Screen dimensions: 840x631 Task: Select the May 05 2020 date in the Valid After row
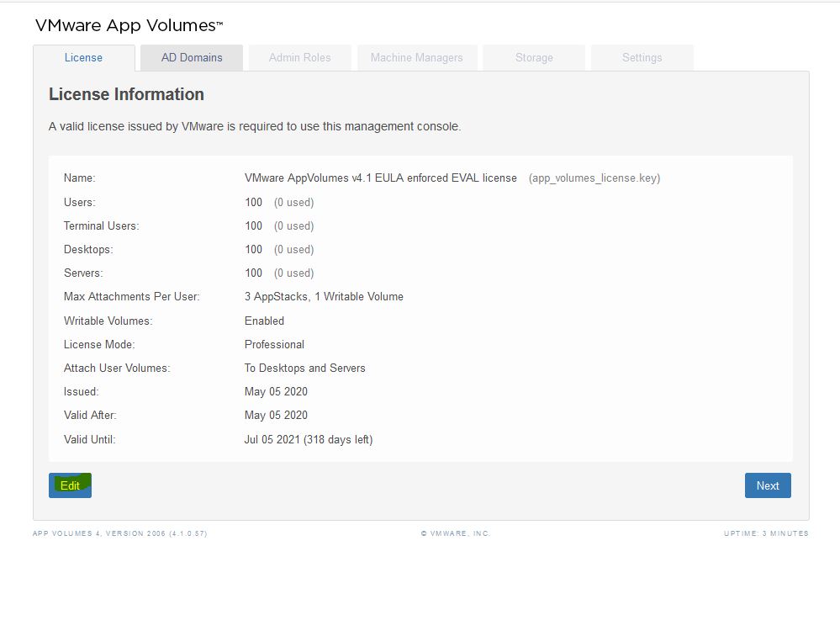tap(276, 415)
